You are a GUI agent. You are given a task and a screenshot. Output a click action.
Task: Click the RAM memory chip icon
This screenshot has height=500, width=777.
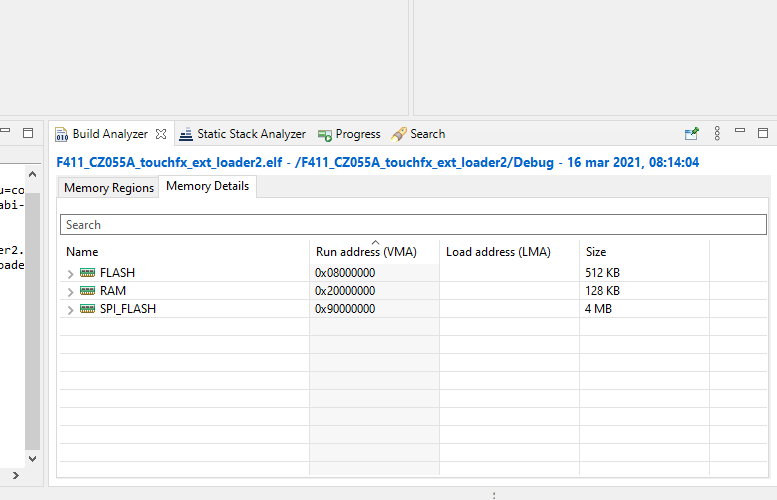(x=87, y=290)
